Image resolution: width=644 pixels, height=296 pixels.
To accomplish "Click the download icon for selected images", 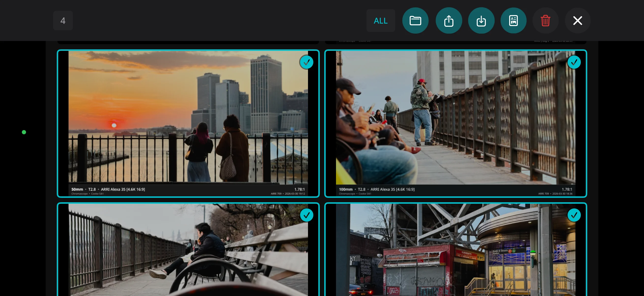I will click(481, 20).
